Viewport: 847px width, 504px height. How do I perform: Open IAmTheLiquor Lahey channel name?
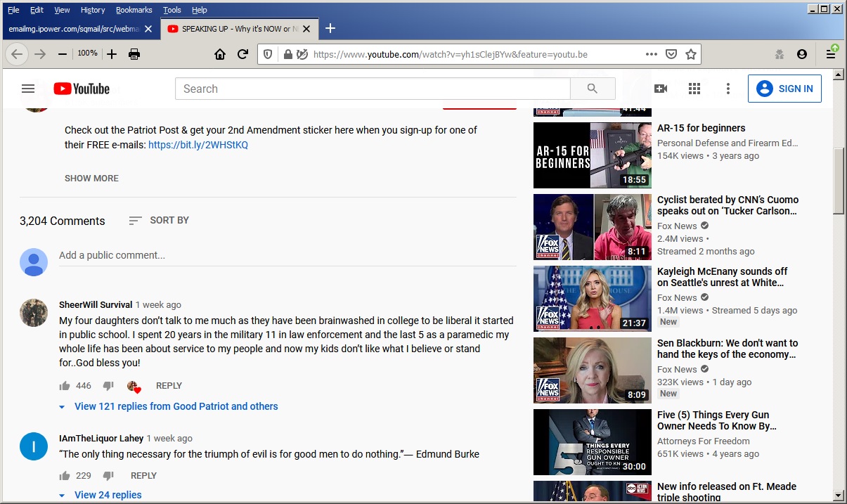101,439
